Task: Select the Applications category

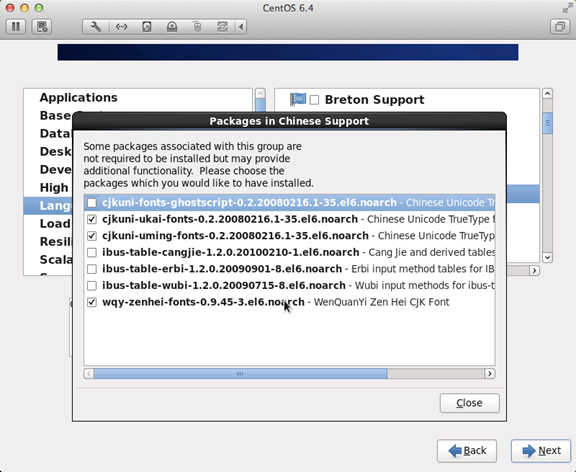Action: click(79, 97)
